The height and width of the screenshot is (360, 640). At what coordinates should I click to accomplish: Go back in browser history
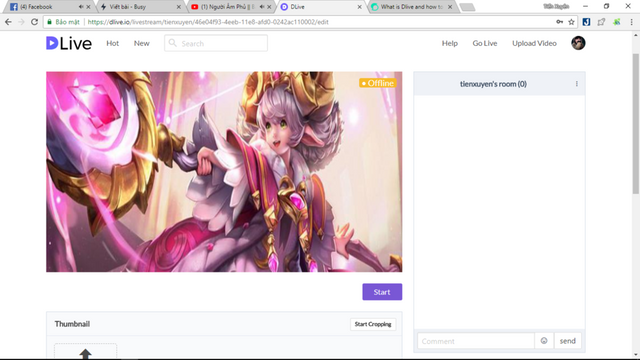tap(8, 22)
